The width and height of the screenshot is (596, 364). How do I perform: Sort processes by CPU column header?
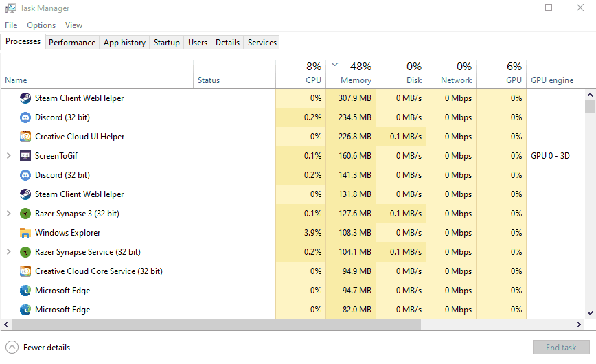(301, 73)
